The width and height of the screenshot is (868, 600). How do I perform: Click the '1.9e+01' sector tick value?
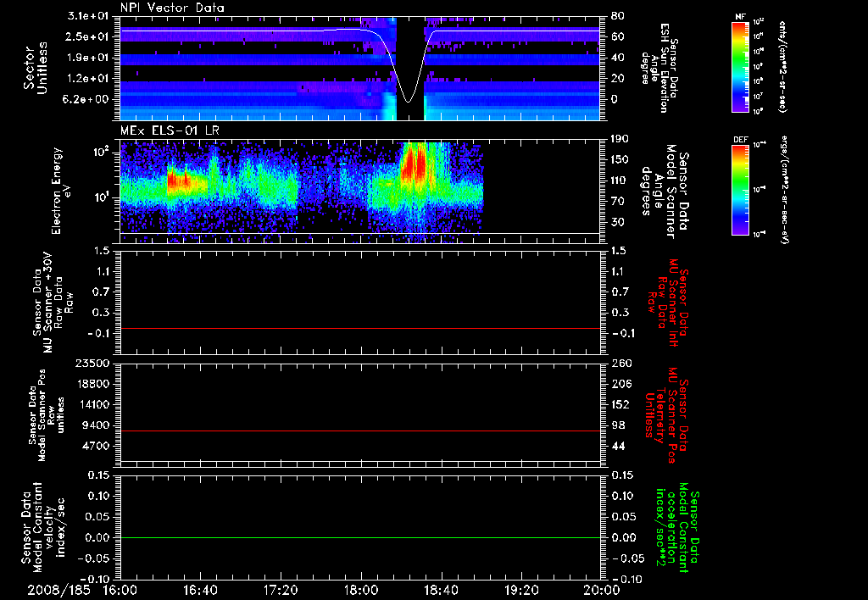(86, 58)
